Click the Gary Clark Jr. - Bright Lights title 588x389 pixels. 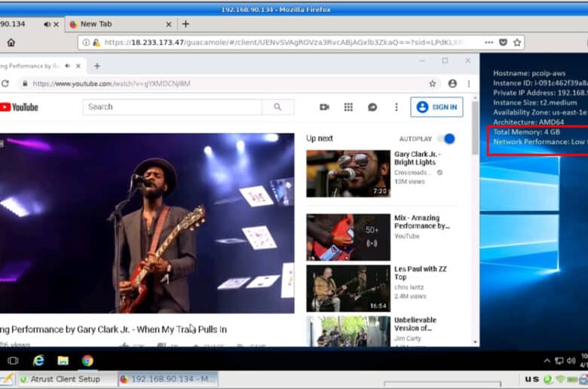[418, 158]
